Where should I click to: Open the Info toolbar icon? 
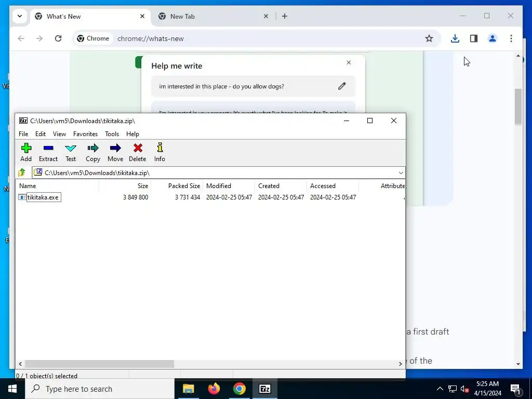(159, 152)
